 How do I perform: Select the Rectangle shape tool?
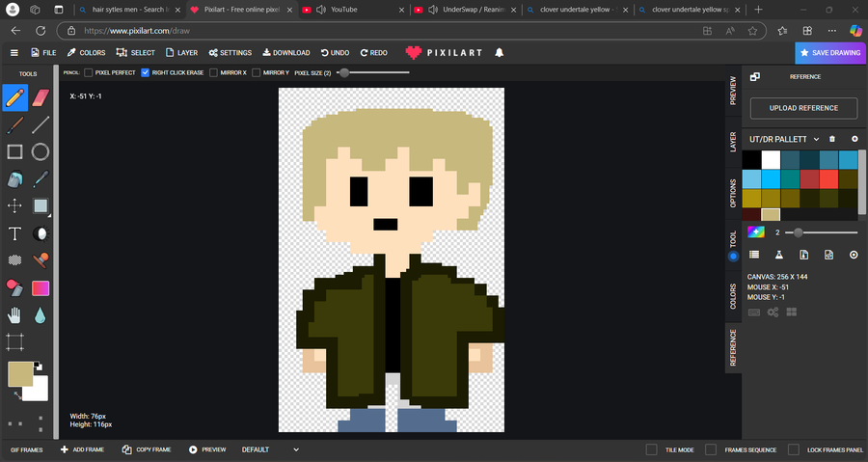[14, 151]
